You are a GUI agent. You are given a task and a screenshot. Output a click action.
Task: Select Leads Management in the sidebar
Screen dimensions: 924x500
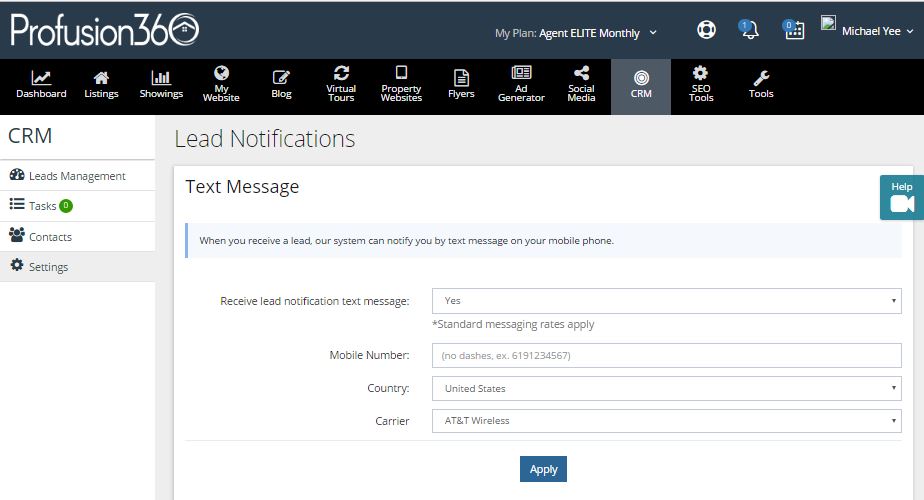click(77, 176)
